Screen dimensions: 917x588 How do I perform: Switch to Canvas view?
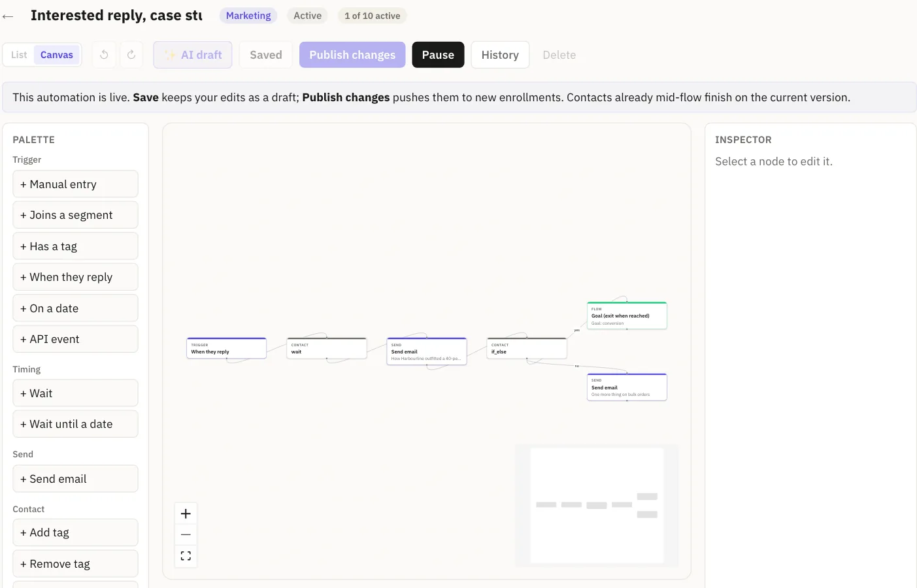click(x=57, y=55)
